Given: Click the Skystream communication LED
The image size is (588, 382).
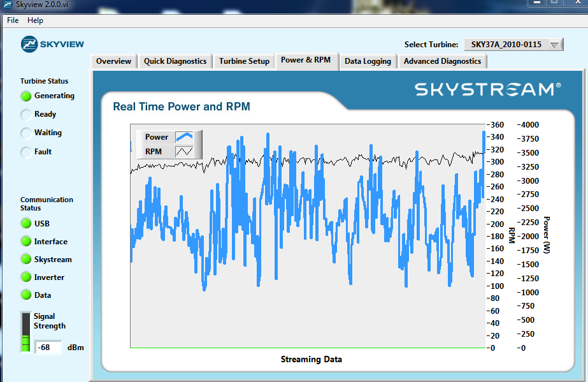Looking at the screenshot, I should coord(26,260).
